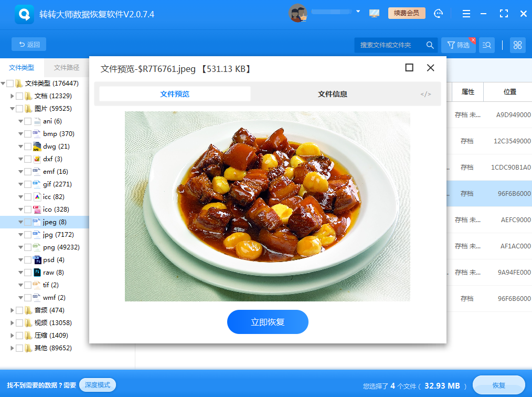Image resolution: width=532 pixels, height=397 pixels.
Task: Select the 文件路径 tab in left panel
Action: (x=67, y=67)
